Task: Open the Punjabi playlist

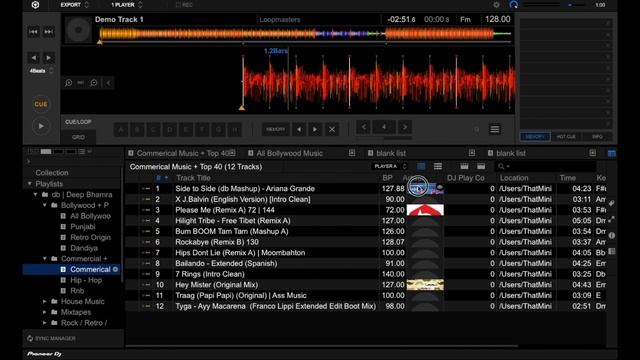Action: (82, 227)
